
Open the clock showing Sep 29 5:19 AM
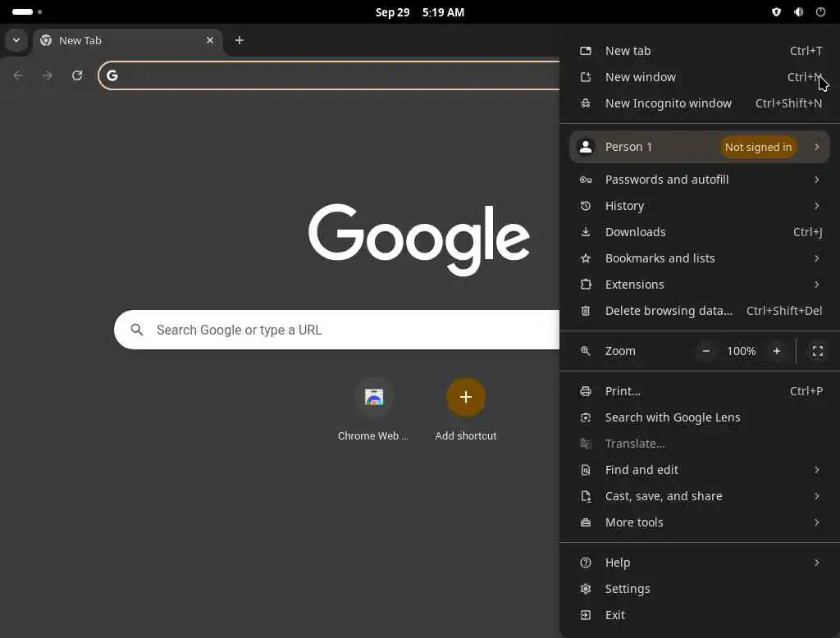pos(419,11)
